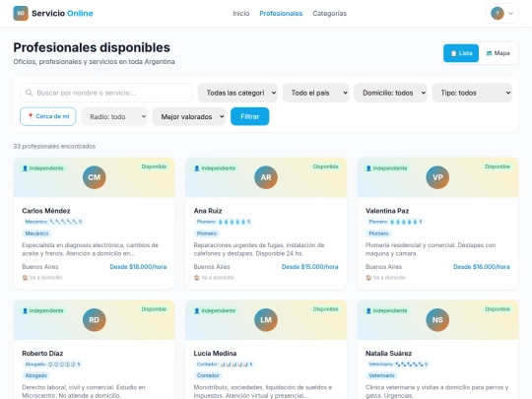Click the Independiente badge on Ana Ruiz card

pyautogui.click(x=215, y=167)
